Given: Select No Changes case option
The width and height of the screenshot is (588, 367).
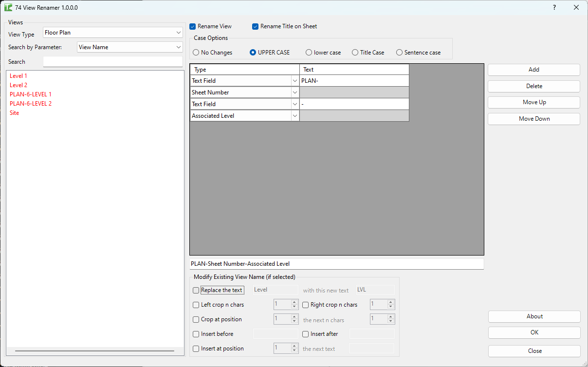Looking at the screenshot, I should 196,52.
